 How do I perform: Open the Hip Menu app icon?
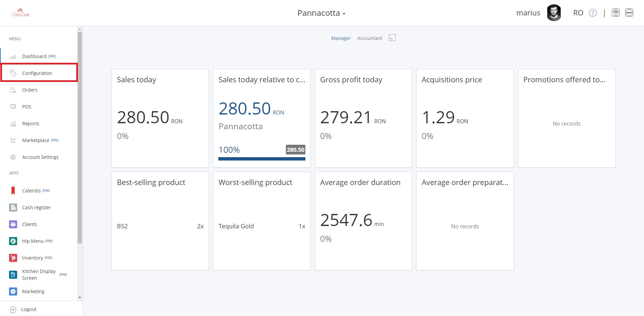pyautogui.click(x=13, y=241)
